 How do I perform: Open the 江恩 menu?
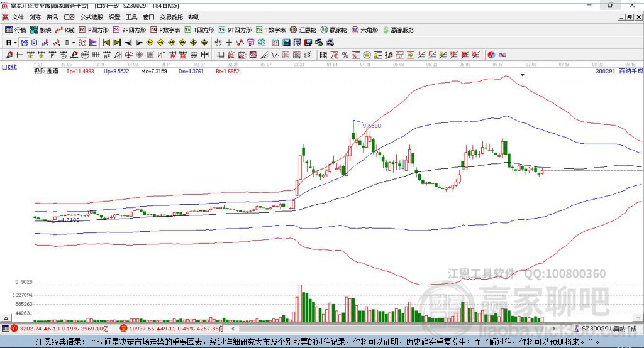click(x=69, y=17)
